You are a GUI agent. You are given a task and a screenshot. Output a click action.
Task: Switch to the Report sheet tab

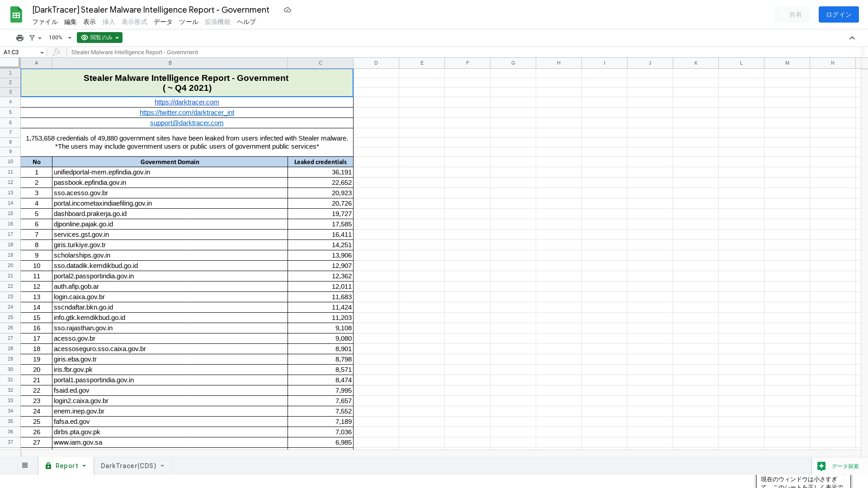tap(66, 466)
